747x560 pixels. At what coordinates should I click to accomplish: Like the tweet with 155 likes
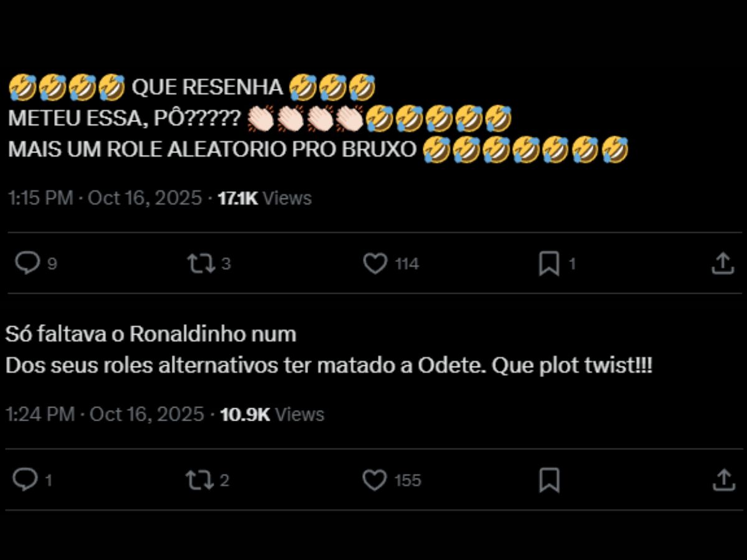[375, 480]
